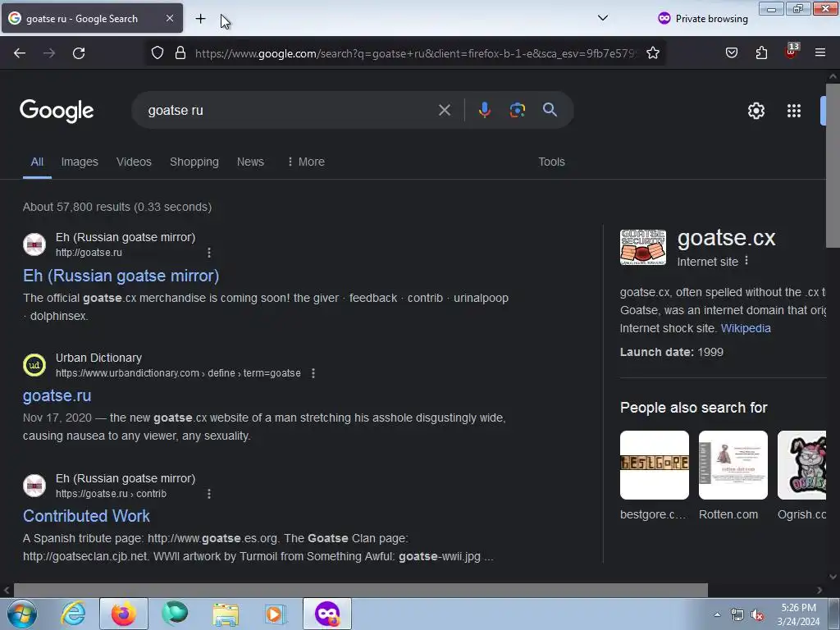Search by image with Google Lens

click(517, 111)
